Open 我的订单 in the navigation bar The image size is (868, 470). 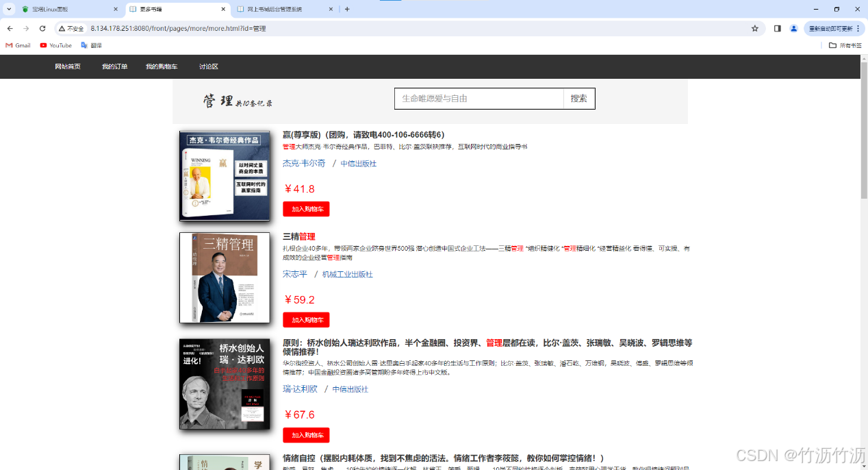pos(115,66)
